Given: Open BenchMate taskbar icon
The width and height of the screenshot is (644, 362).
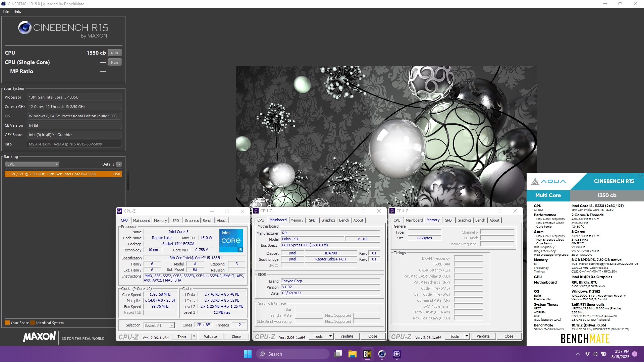Looking at the screenshot, I should pos(367,354).
